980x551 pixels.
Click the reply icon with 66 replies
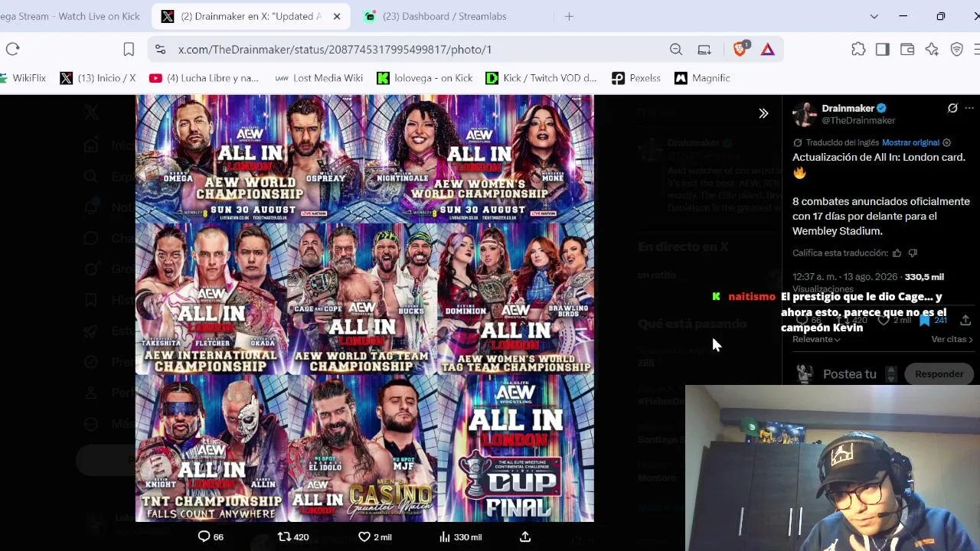coord(211,537)
